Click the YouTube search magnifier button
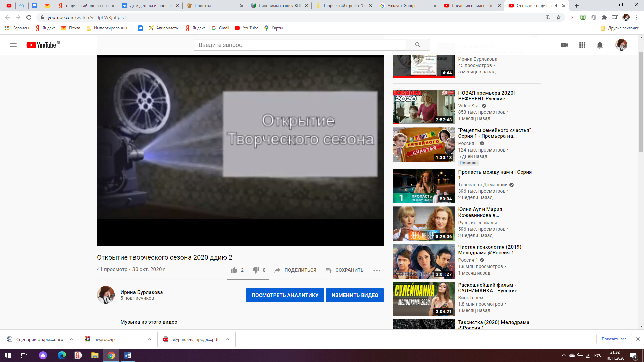 tap(418, 45)
